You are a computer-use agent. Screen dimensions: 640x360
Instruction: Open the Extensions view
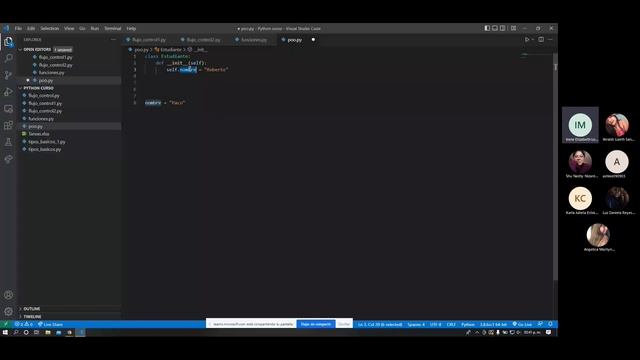pos(8,125)
